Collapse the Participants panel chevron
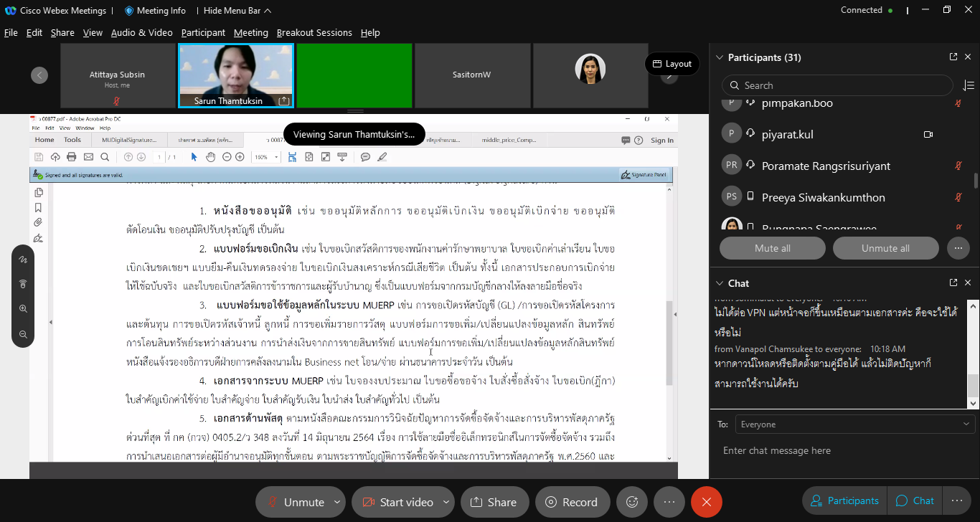This screenshot has width=980, height=522. (718, 57)
